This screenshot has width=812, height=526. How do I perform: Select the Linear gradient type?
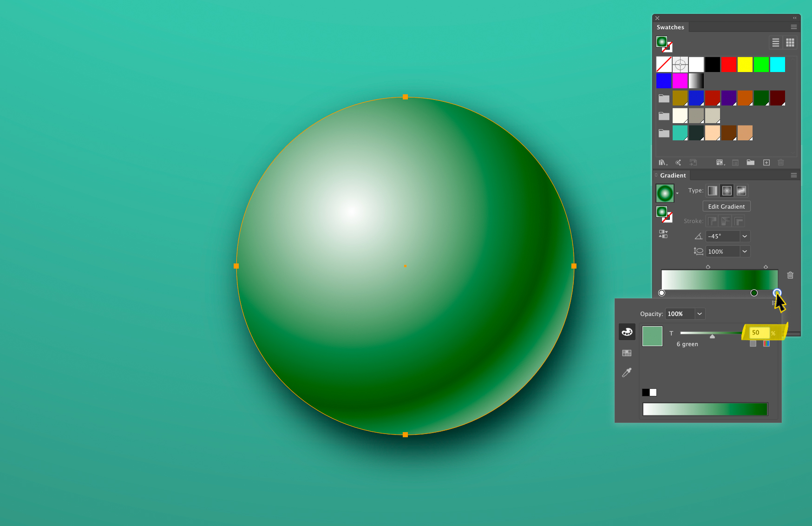[x=712, y=191]
